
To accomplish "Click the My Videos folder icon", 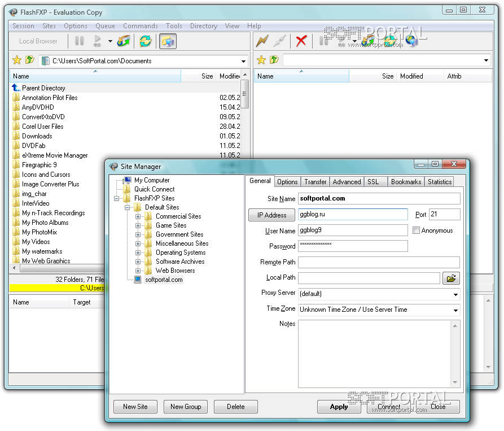I will tap(16, 241).
